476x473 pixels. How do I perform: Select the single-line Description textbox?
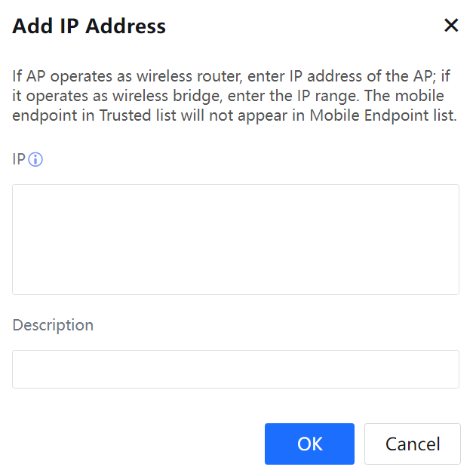(235, 369)
